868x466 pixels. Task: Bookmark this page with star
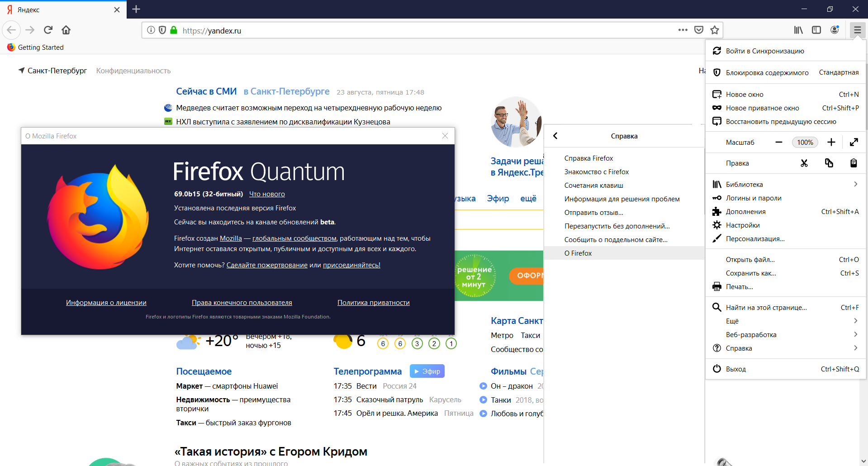click(715, 30)
